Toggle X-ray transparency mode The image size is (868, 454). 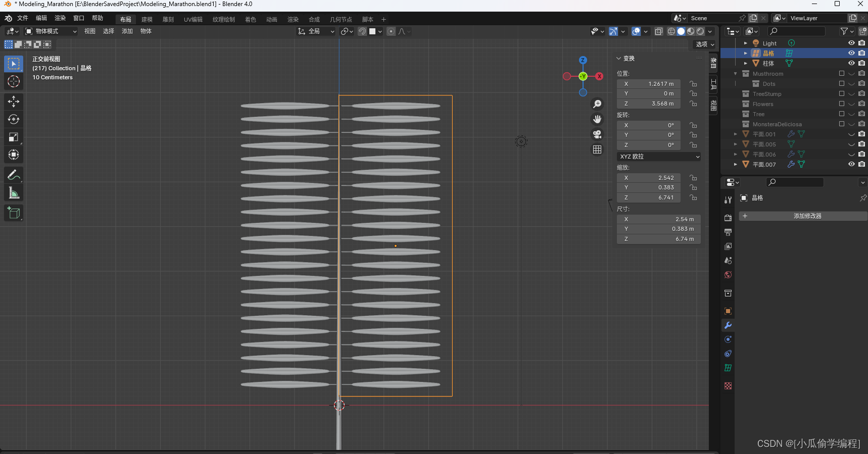click(x=659, y=31)
